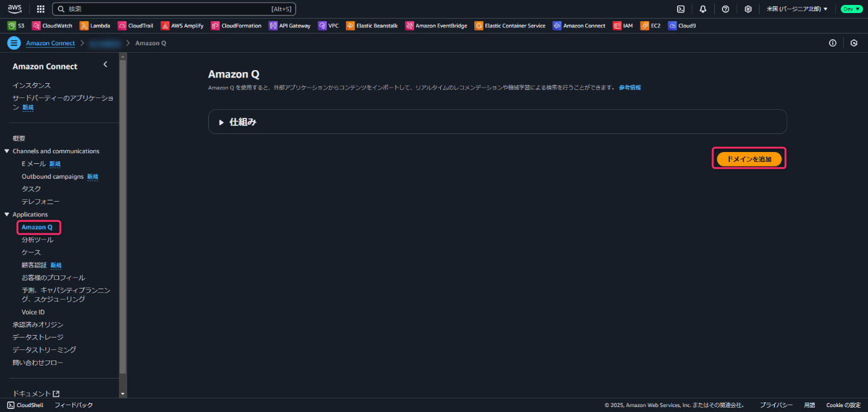Open Cookie の設定 in the footer
The image size is (868, 412).
(x=843, y=405)
